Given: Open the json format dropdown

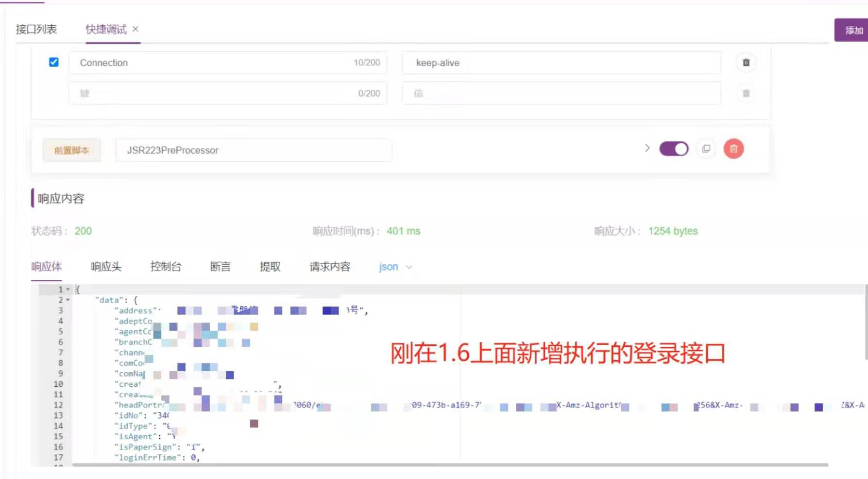Looking at the screenshot, I should (395, 267).
